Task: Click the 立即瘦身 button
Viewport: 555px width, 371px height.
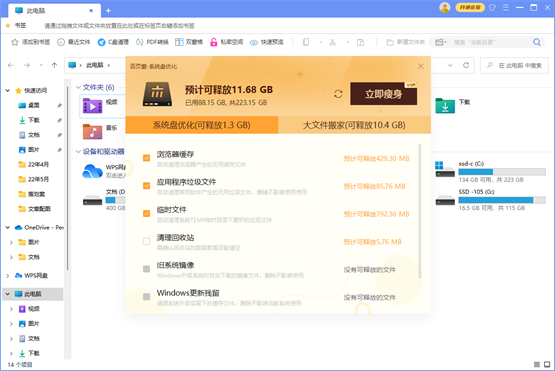Action: (383, 94)
